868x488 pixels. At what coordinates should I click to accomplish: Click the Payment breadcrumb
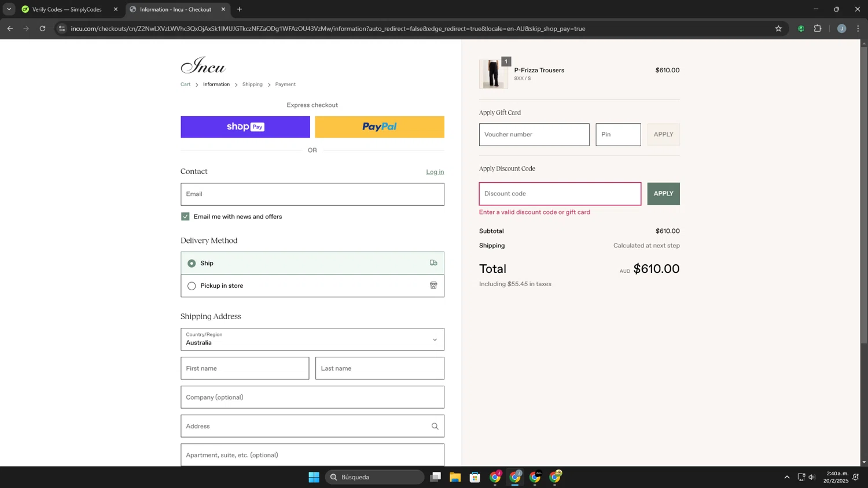point(285,84)
